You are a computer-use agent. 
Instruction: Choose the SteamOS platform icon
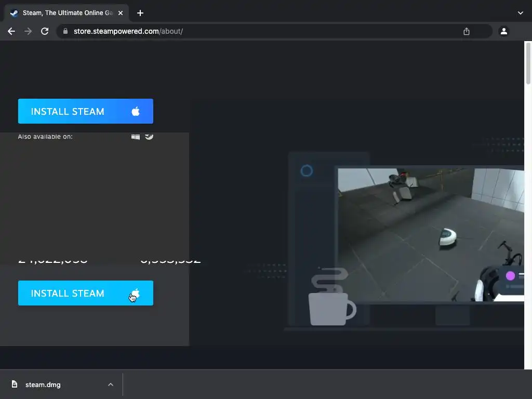149,137
